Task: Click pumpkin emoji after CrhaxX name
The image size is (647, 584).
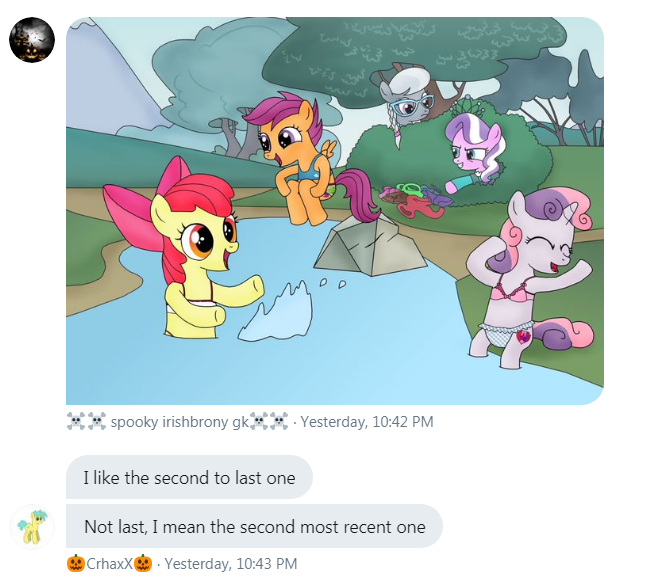Action: pyautogui.click(x=143, y=563)
